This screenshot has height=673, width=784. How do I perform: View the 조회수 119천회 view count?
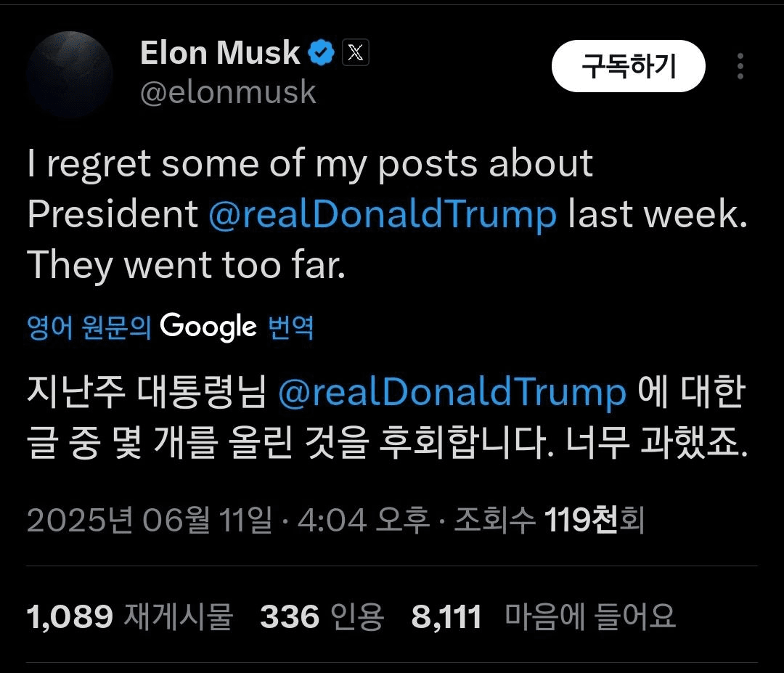[549, 521]
